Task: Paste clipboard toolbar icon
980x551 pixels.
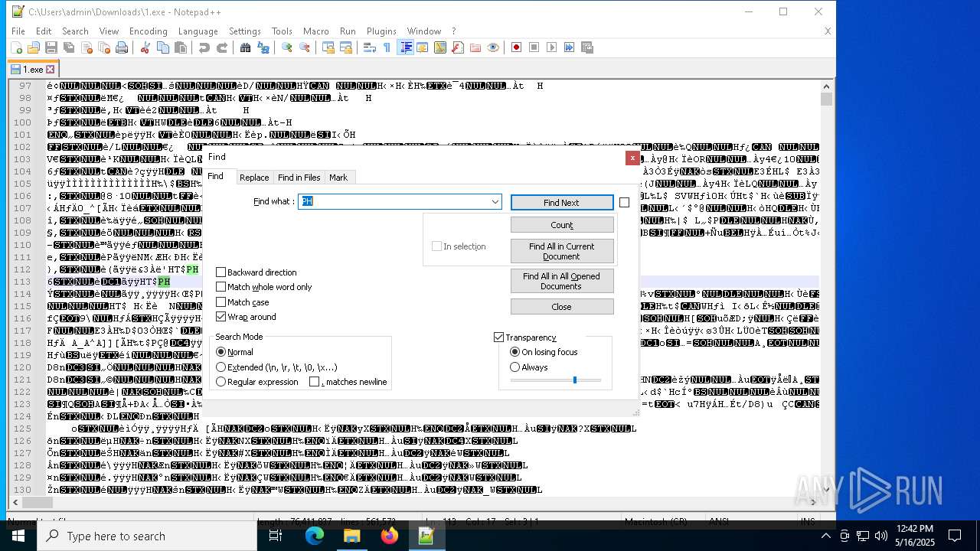Action: pyautogui.click(x=181, y=47)
